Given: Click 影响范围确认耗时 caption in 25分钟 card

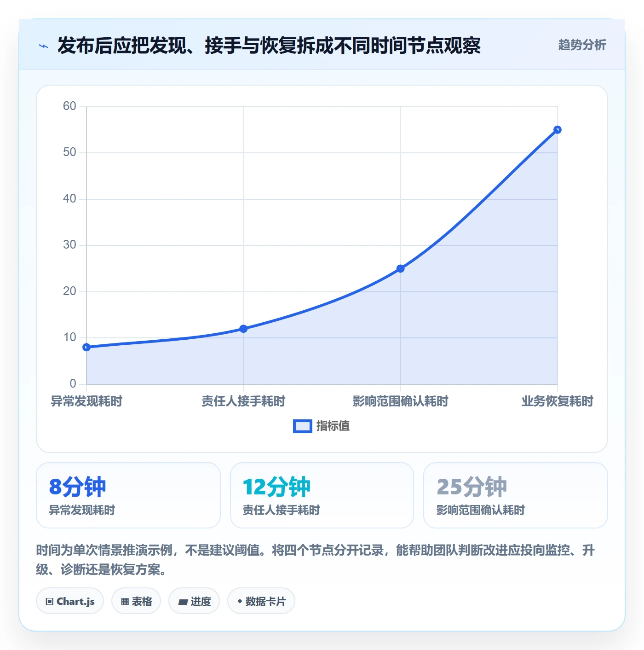Looking at the screenshot, I should pos(481,510).
